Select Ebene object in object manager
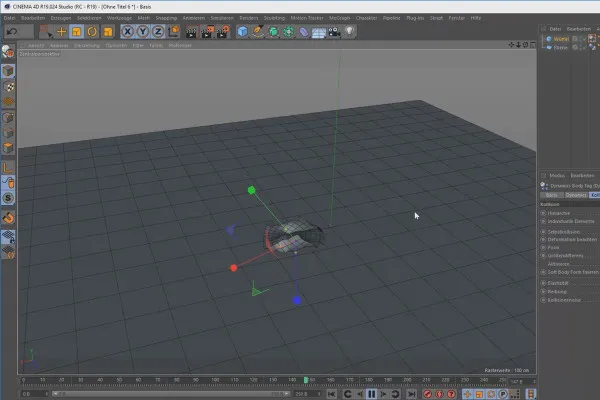 561,48
